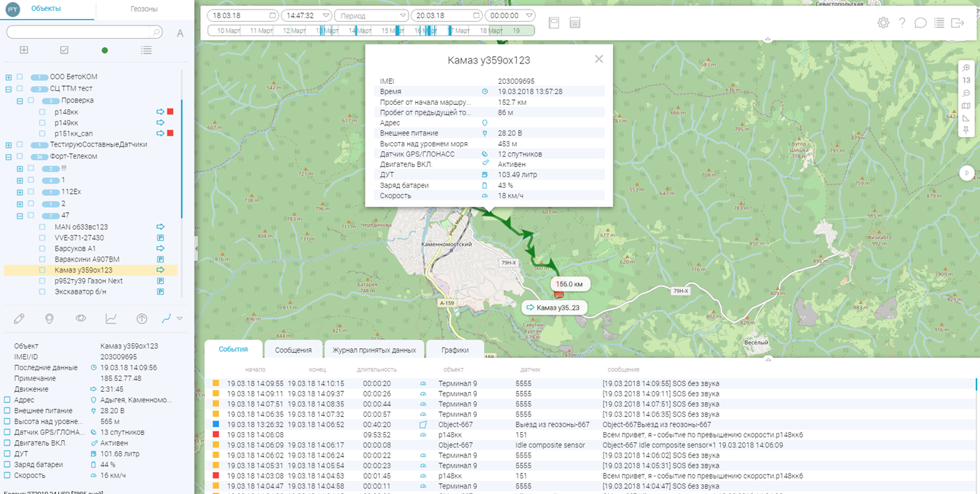The width and height of the screenshot is (980, 494).
Task: Click the upload arrow circle icon
Action: pos(142,318)
